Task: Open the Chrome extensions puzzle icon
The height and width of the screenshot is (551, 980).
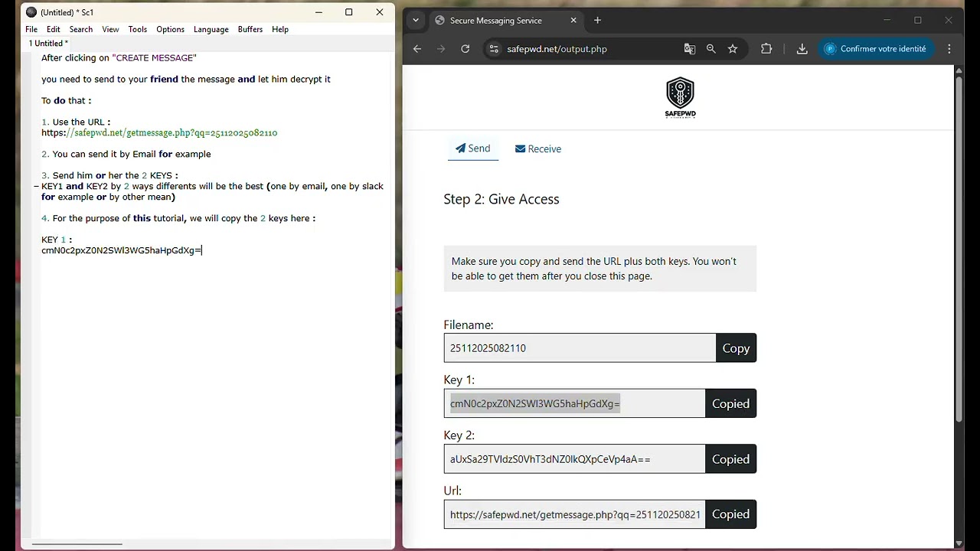Action: click(x=766, y=49)
